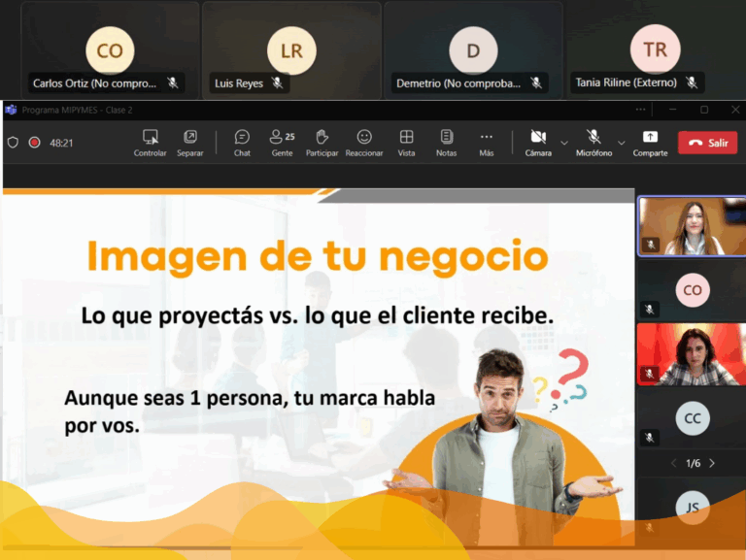Expand microphone options arrow beside Micrófono

(x=622, y=143)
